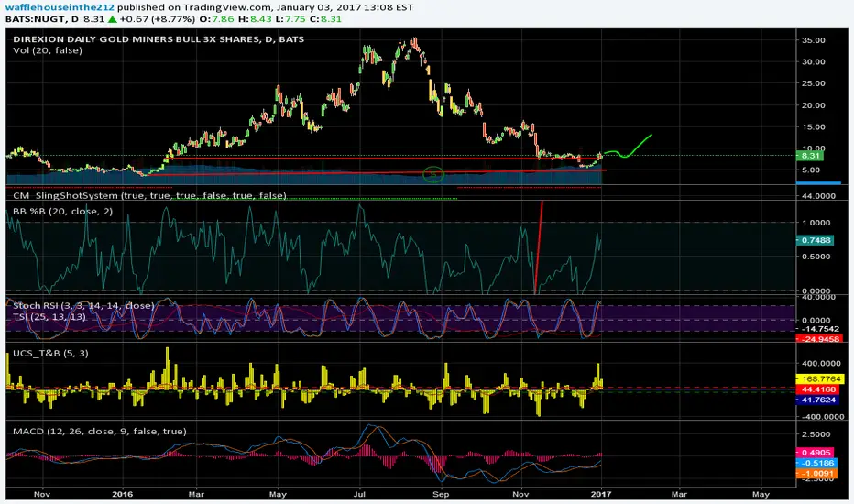This screenshot has height=504, width=854.
Task: Click the green 8.31 current price tag
Action: coord(810,156)
